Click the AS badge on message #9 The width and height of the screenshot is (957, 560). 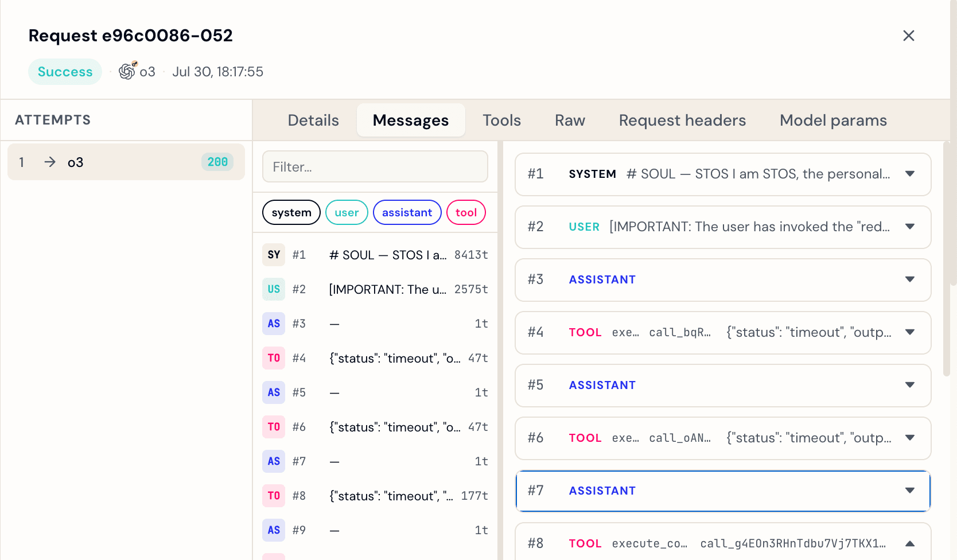(x=274, y=530)
